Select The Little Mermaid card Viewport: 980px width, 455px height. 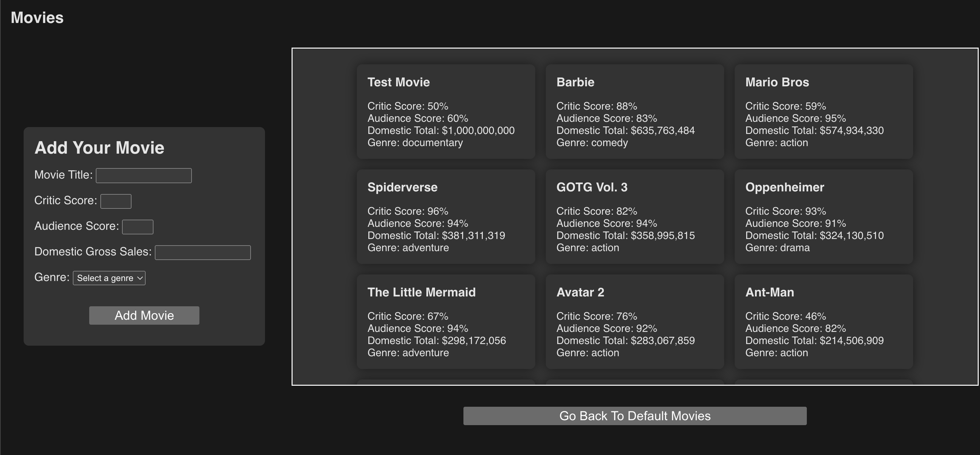coord(445,322)
